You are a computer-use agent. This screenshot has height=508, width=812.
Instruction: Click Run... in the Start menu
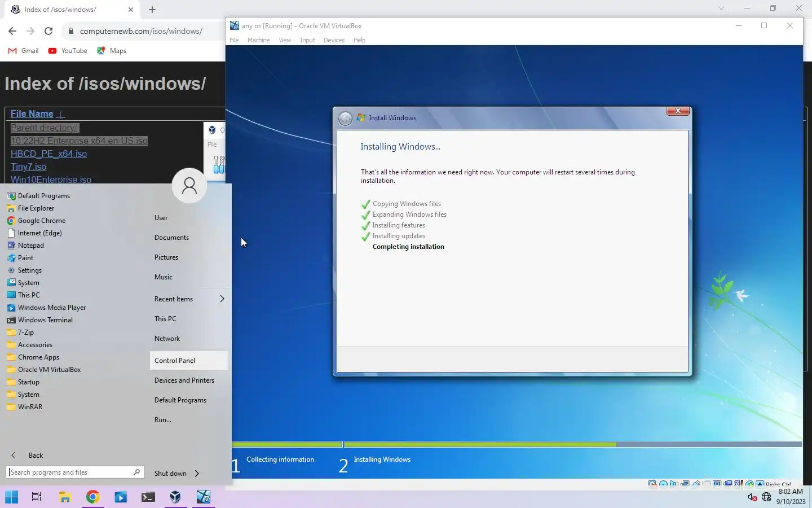tap(163, 420)
